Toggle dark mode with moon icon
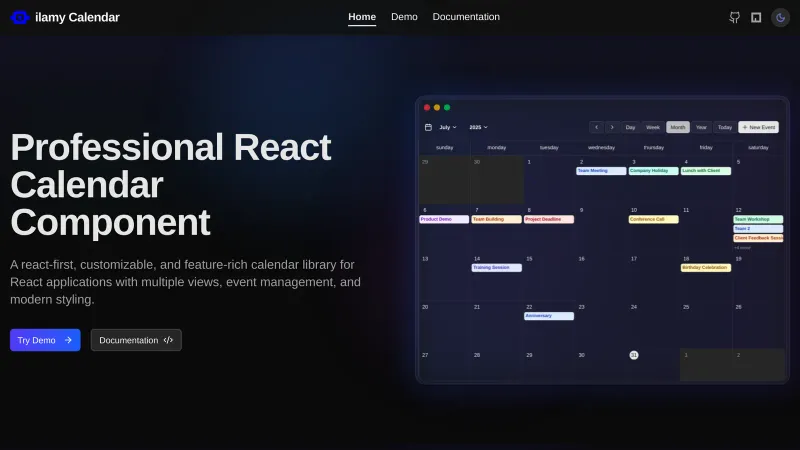 click(x=780, y=17)
